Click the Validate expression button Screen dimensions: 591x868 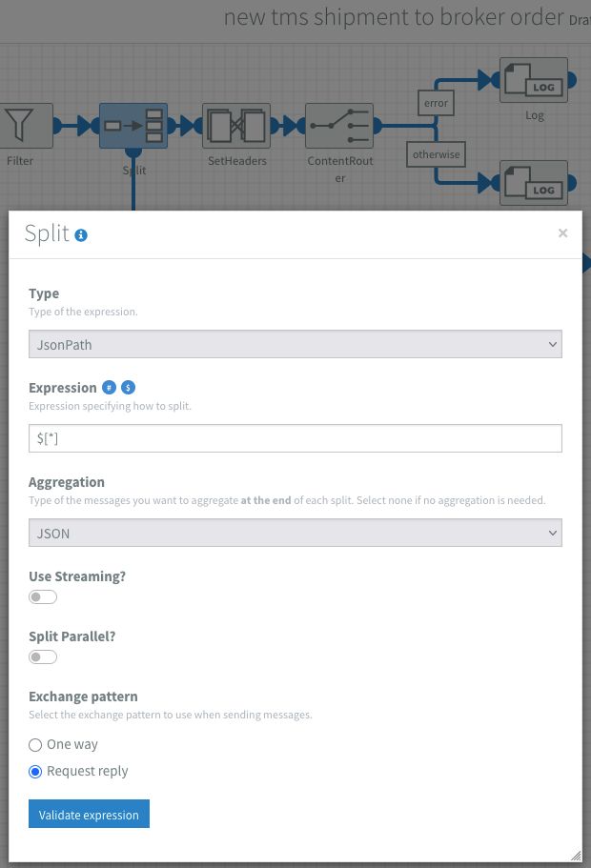89,815
